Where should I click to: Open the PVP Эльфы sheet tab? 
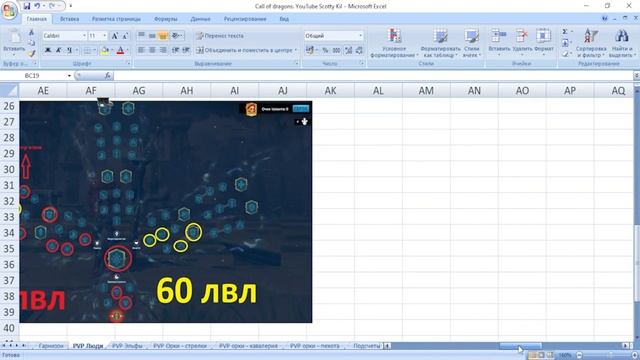[x=127, y=346]
